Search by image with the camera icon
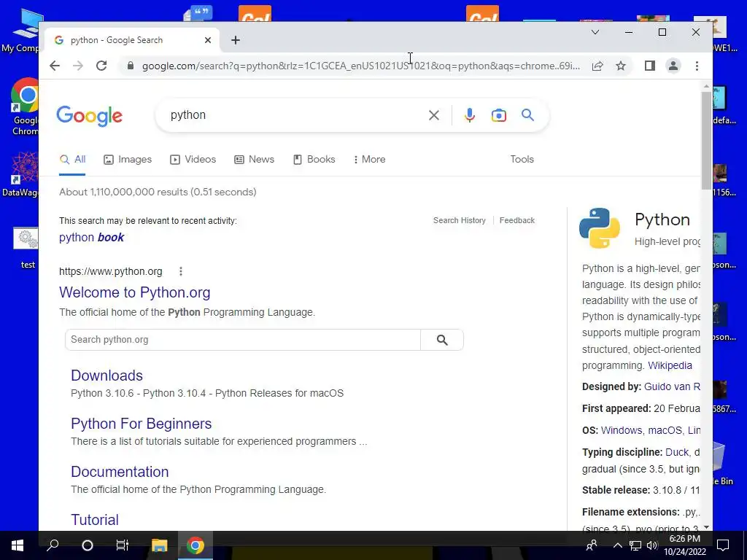 (499, 115)
